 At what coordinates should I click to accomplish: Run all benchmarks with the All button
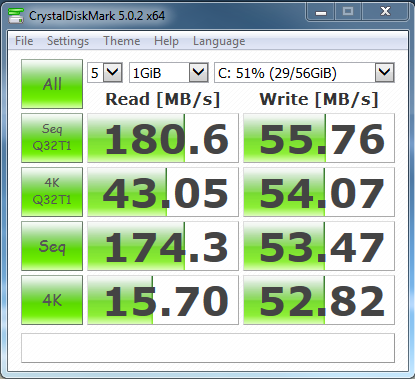tap(52, 84)
